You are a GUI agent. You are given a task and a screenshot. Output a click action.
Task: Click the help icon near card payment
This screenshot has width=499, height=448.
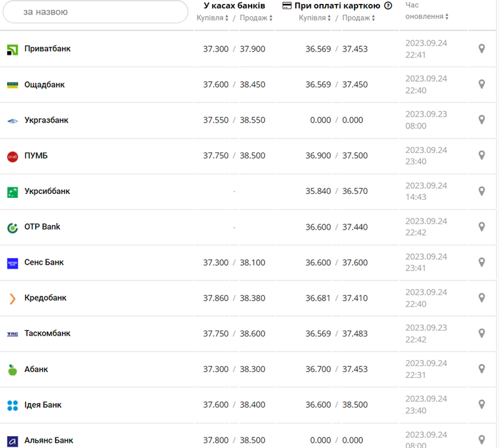pyautogui.click(x=388, y=6)
